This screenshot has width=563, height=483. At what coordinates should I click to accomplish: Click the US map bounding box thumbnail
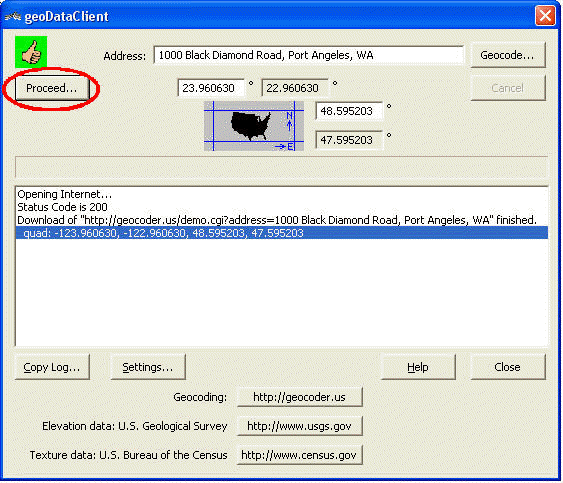(254, 126)
